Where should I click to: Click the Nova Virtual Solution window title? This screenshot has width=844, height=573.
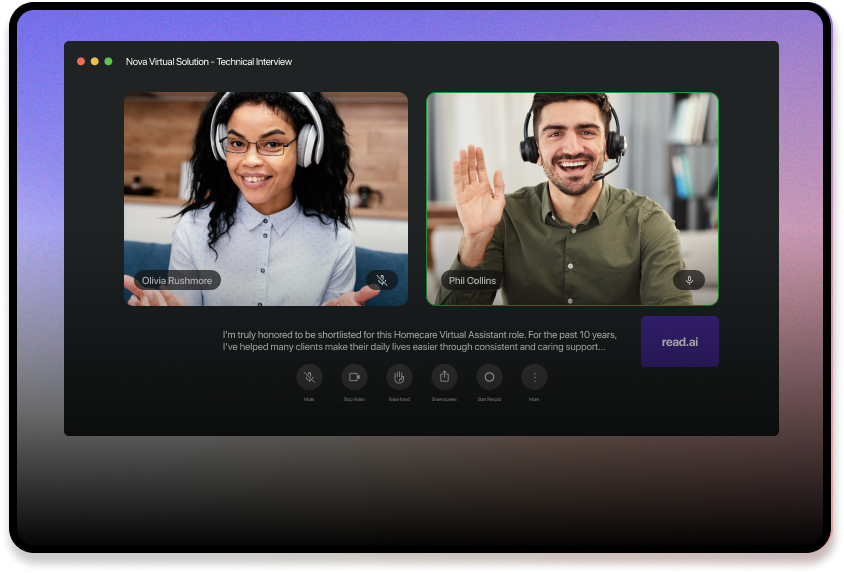(209, 62)
